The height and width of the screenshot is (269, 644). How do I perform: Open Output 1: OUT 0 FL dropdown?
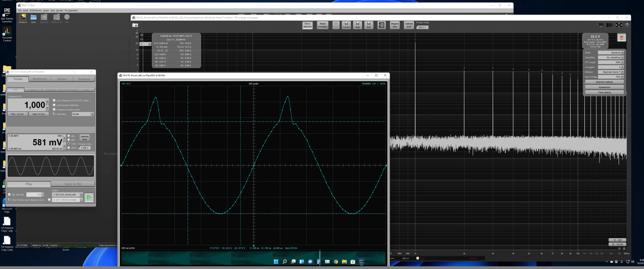point(68,194)
